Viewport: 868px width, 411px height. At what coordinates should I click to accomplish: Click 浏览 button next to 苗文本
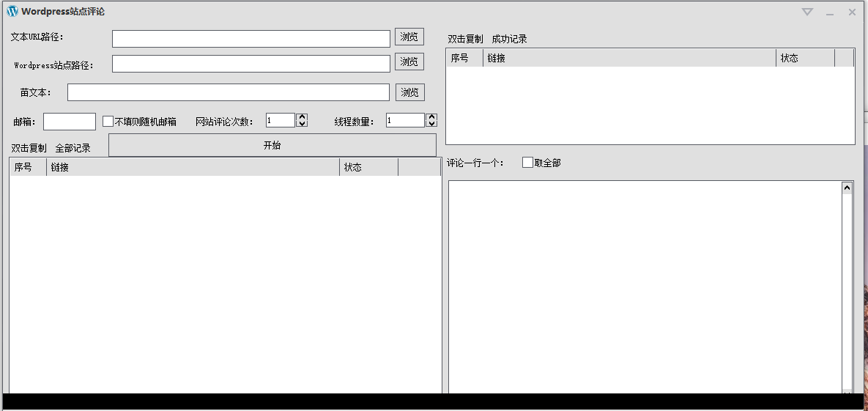[409, 92]
